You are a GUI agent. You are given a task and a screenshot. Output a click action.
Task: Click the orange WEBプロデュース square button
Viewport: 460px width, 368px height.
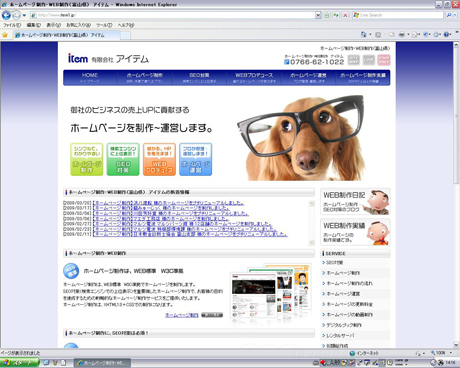(159, 159)
